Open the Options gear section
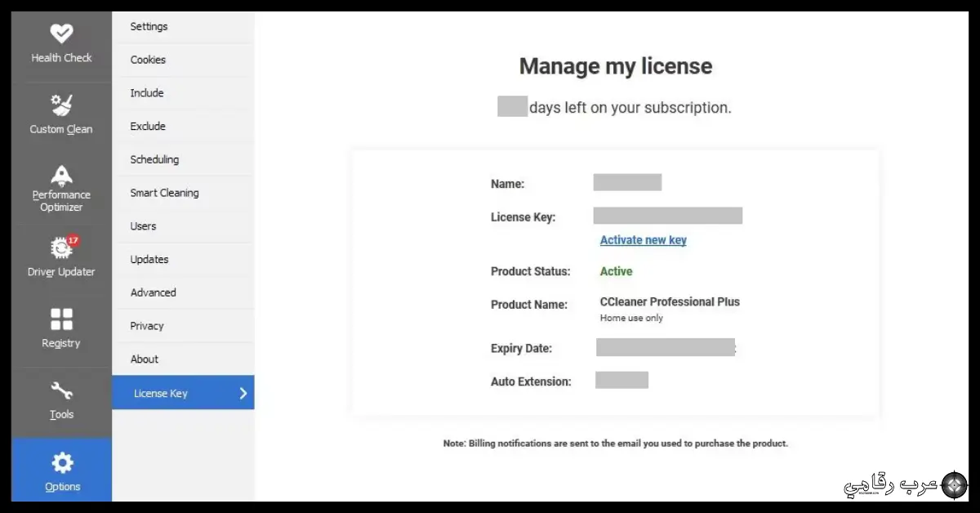 [61, 472]
